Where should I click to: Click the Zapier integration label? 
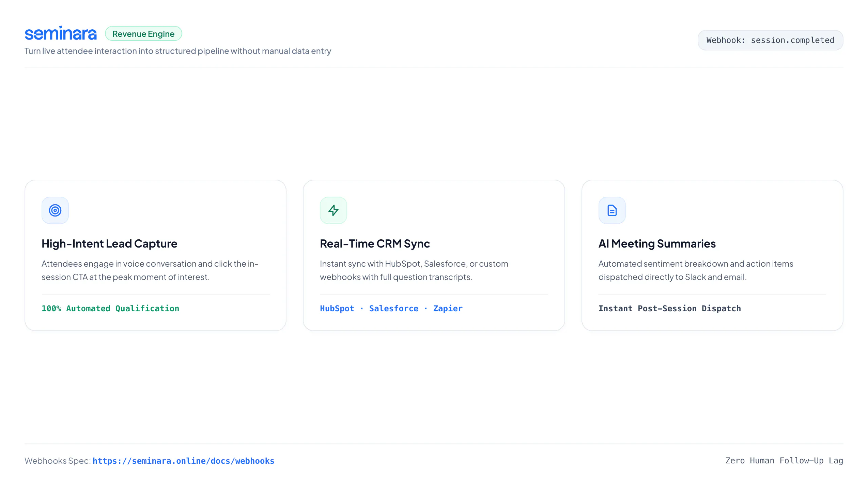pos(448,308)
